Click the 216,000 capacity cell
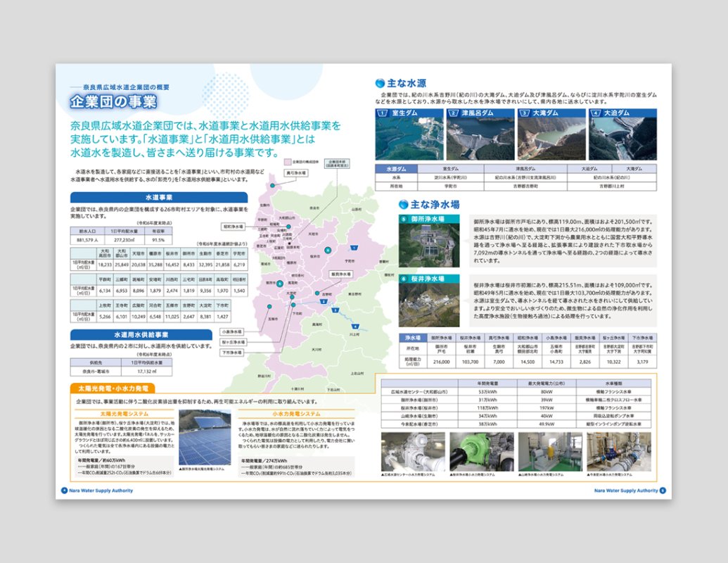This screenshot has height=563, width=728. click(441, 362)
